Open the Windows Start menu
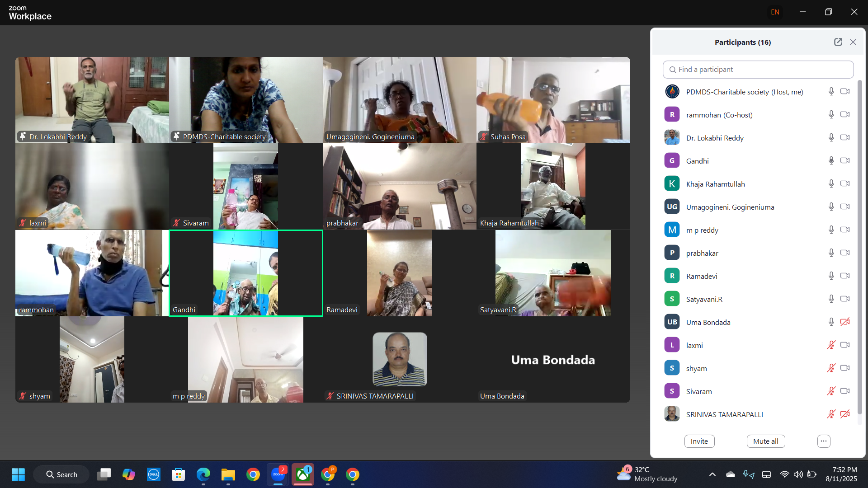Screen dimensions: 868x488 click(18, 474)
